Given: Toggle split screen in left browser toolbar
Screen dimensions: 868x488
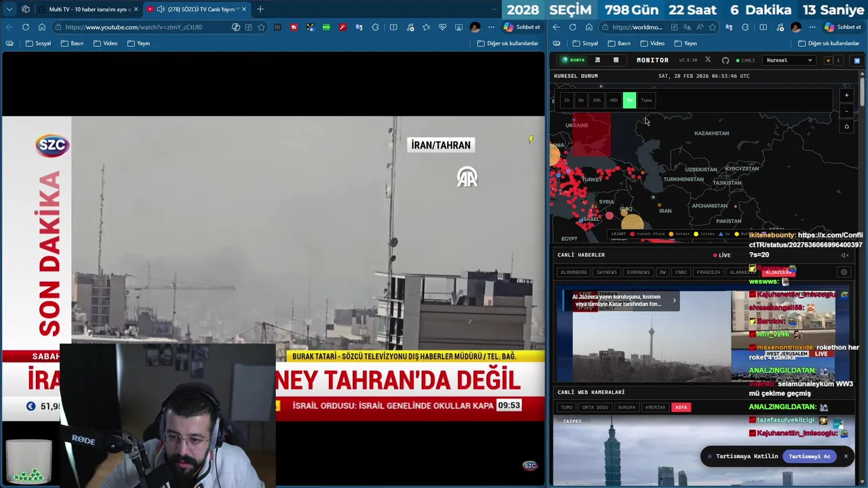Looking at the screenshot, I should tap(393, 27).
